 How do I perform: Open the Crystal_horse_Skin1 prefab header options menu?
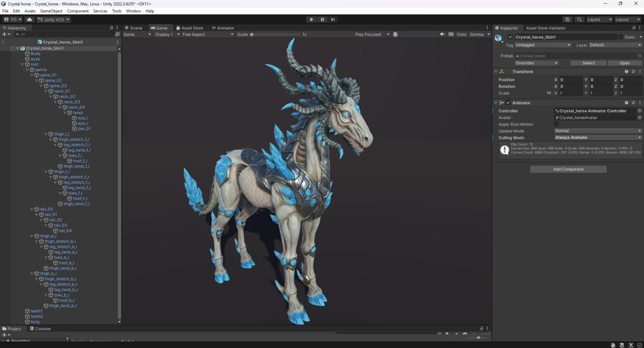(117, 42)
